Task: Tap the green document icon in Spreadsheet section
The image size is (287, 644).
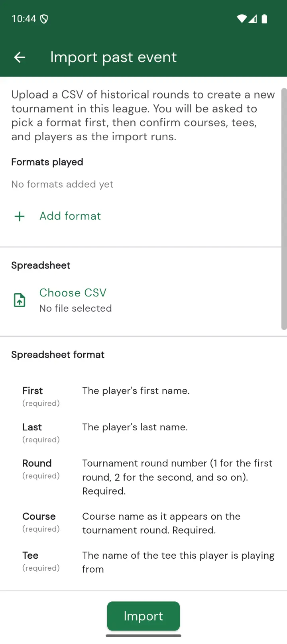Action: [20, 300]
